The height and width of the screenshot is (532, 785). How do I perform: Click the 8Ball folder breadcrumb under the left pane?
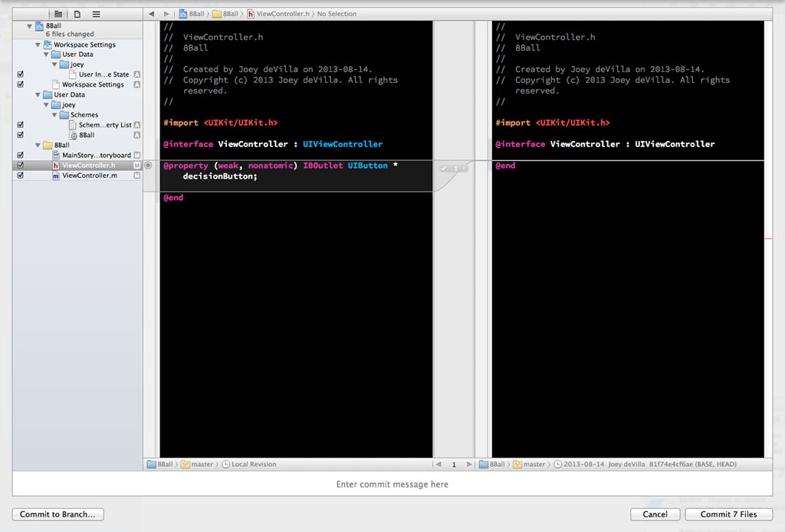tap(160, 465)
